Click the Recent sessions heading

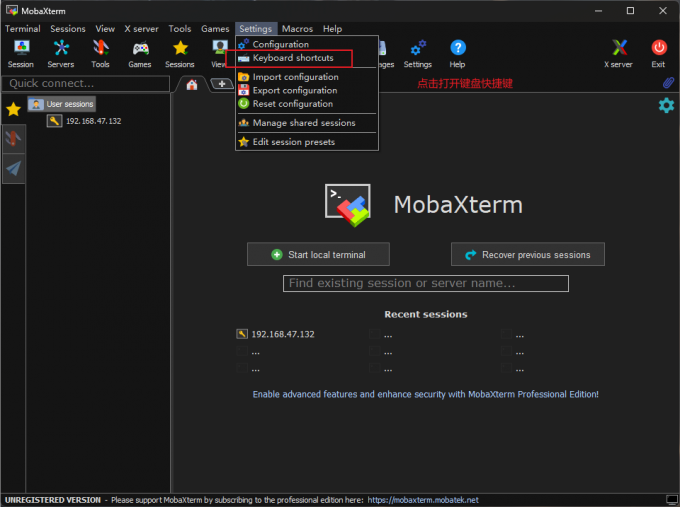pyautogui.click(x=426, y=314)
